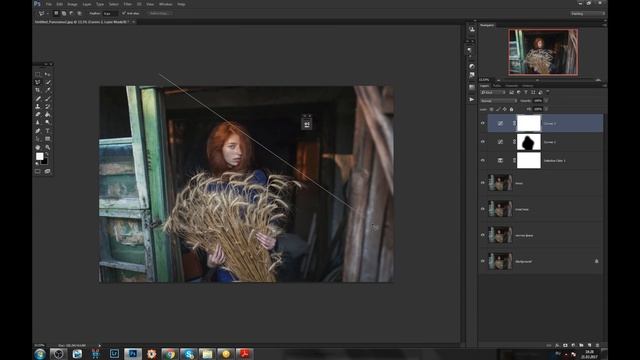640x360 pixels.
Task: Swap foreground and background colors
Action: click(x=46, y=154)
